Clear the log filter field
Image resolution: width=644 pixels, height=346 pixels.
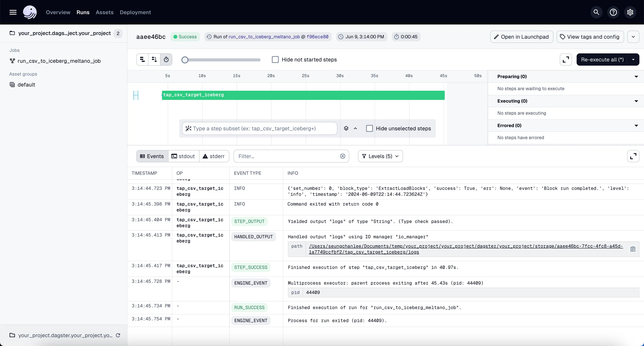click(342, 156)
